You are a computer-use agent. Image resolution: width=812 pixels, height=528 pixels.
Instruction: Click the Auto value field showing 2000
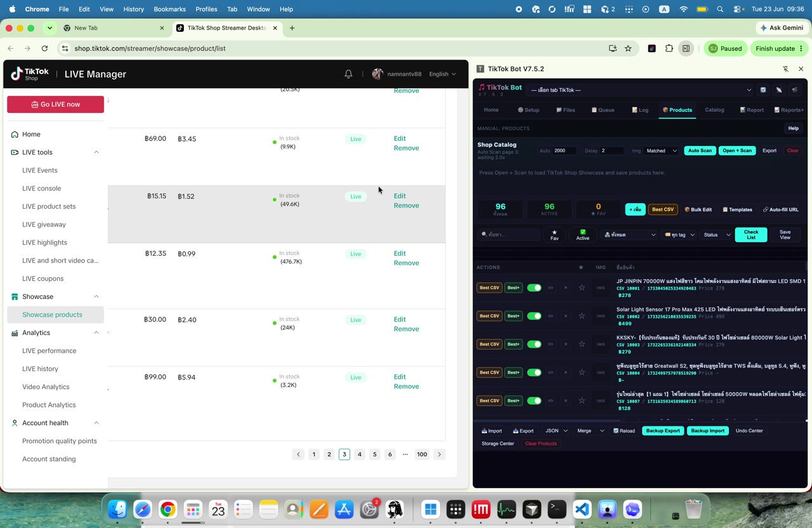click(565, 150)
